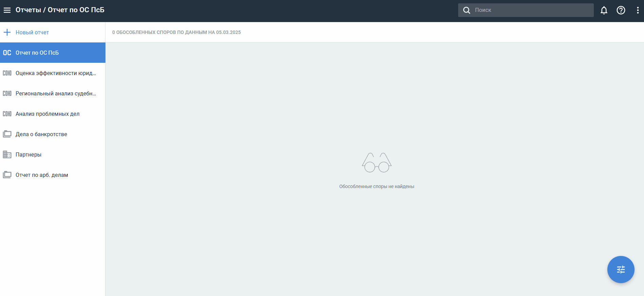Click the Поиск search field
The width and height of the screenshot is (644, 296).
(532, 10)
